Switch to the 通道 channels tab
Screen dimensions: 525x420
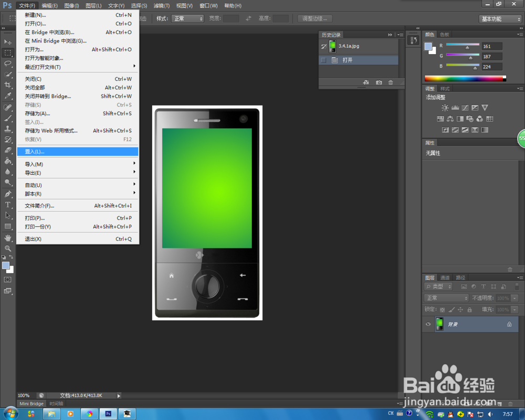coord(445,278)
